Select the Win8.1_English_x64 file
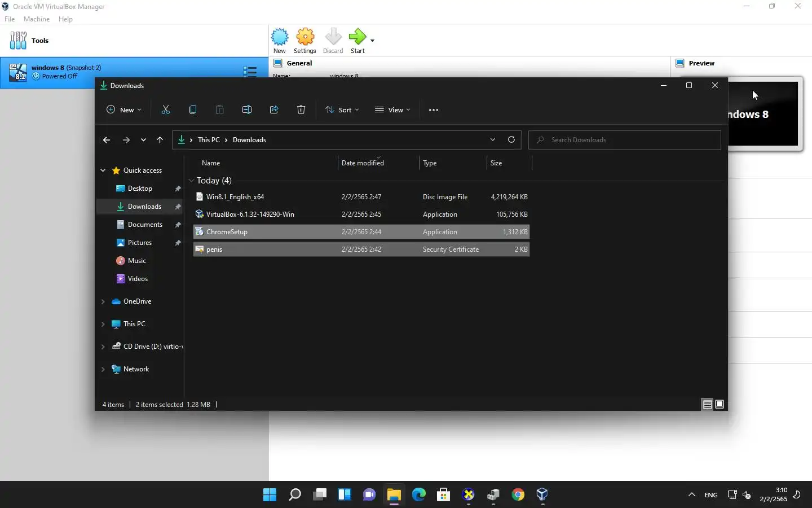The width and height of the screenshot is (812, 508). tap(361, 197)
